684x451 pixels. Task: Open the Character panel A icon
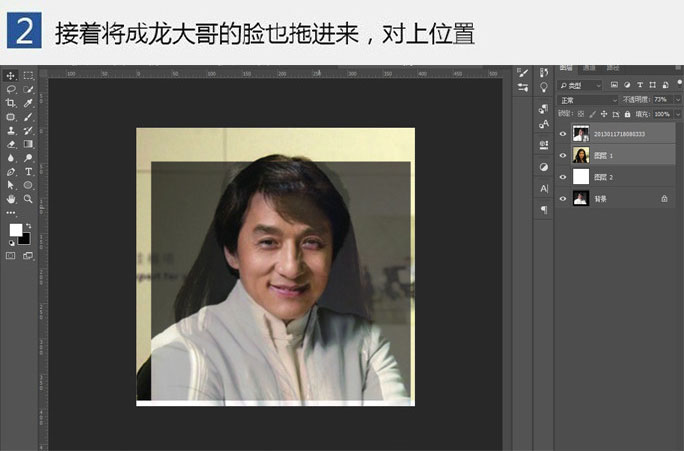(x=544, y=188)
